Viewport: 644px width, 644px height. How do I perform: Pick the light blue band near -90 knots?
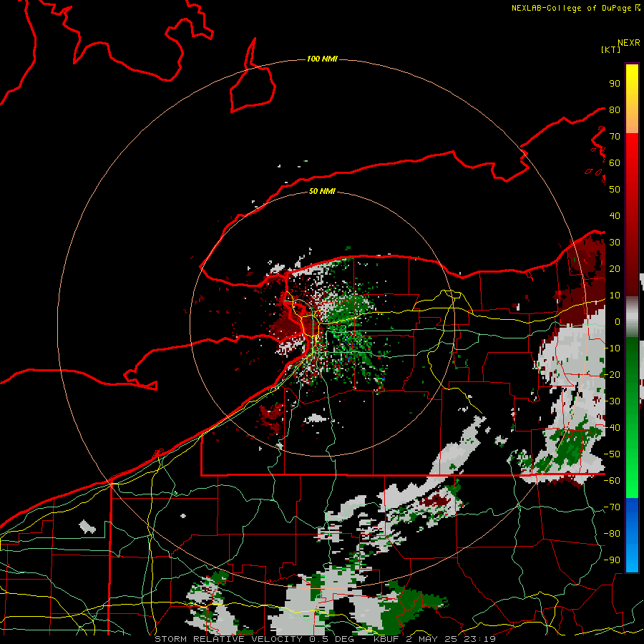coord(632,559)
